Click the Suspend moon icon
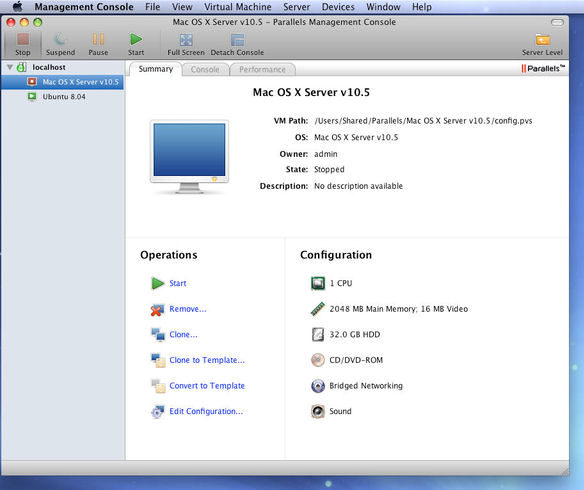Viewport: 584px width, 490px height. tap(60, 39)
